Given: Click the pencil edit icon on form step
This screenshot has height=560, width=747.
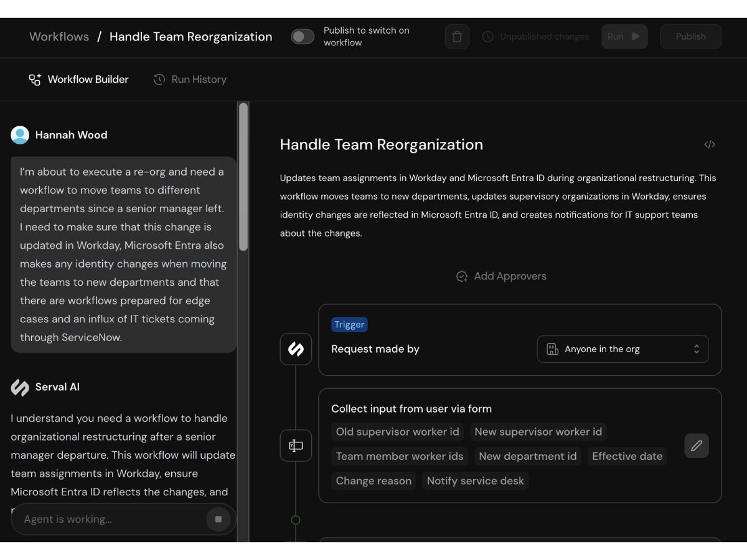Looking at the screenshot, I should point(697,446).
